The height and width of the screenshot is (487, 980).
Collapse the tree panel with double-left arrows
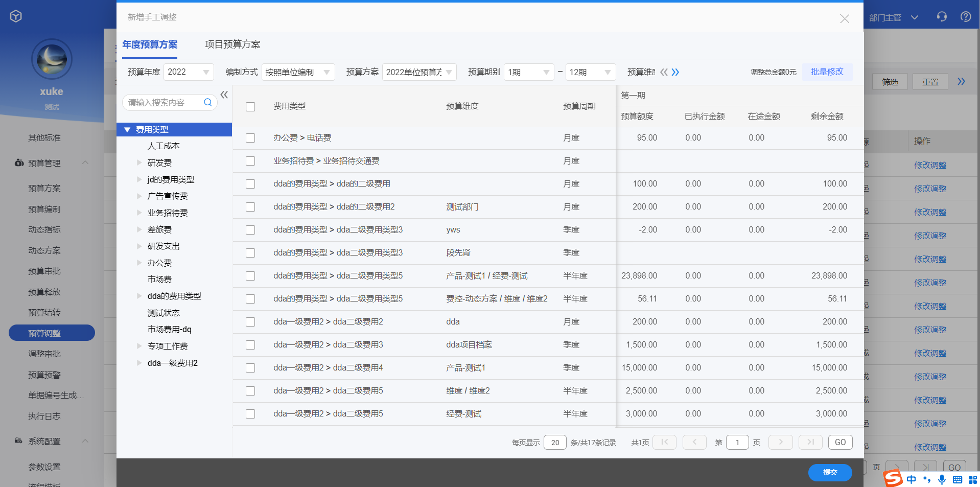pos(224,95)
